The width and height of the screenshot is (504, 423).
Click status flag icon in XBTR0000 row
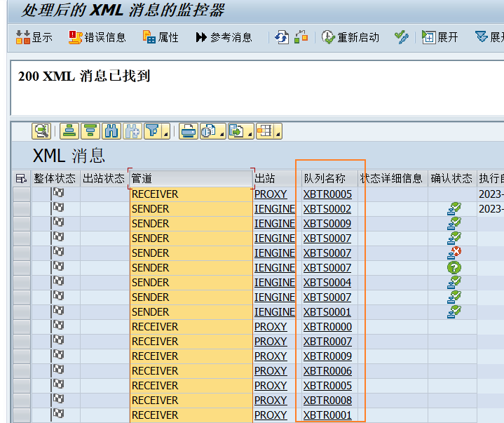point(57,326)
